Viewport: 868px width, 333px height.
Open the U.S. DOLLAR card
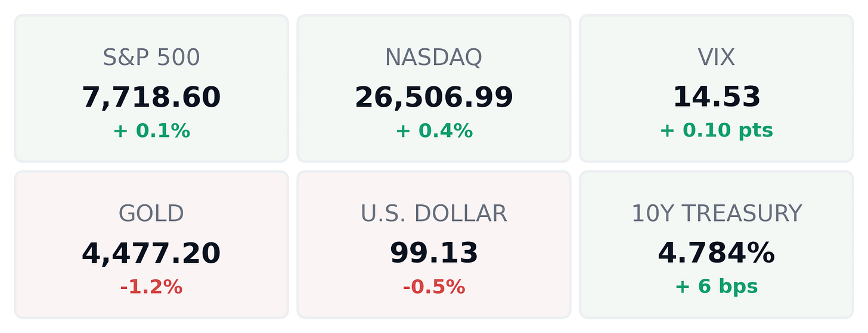(434, 244)
